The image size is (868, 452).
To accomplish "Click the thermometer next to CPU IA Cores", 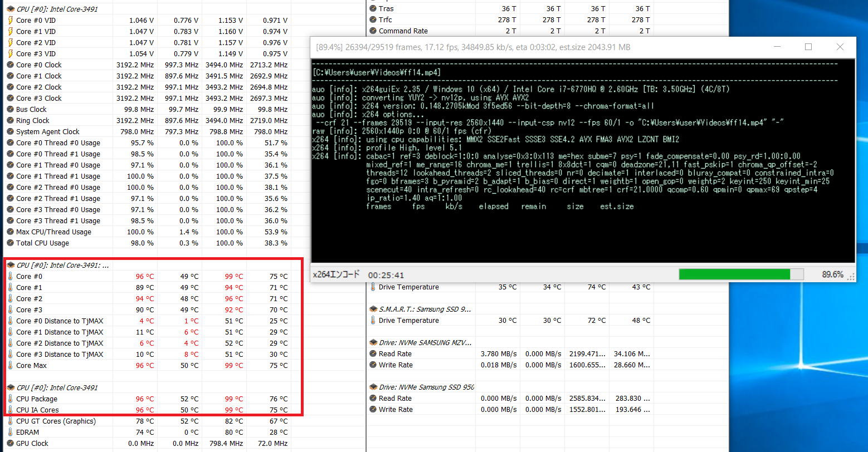I will pyautogui.click(x=10, y=410).
